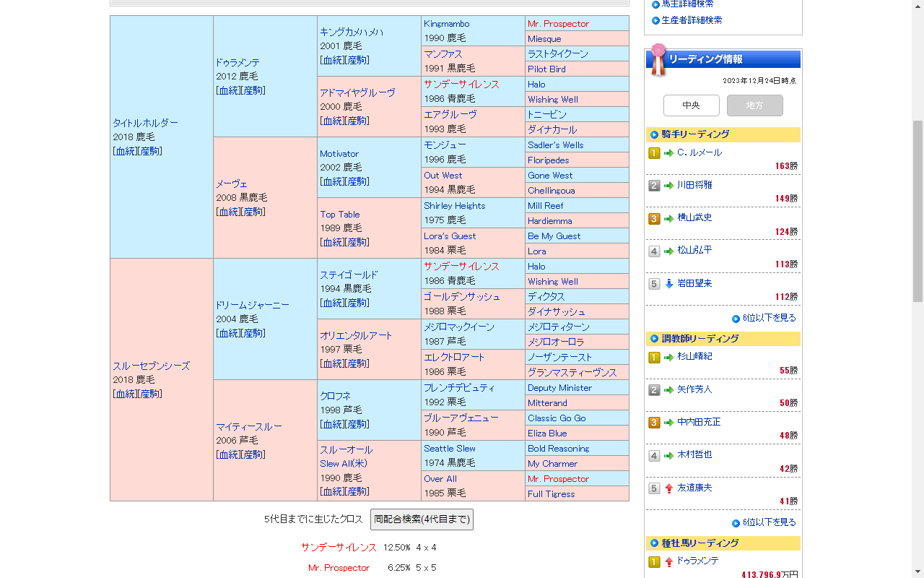The height and width of the screenshot is (578, 924).
Task: Open the 血統 link under タイトルホルダー
Action: [x=126, y=151]
